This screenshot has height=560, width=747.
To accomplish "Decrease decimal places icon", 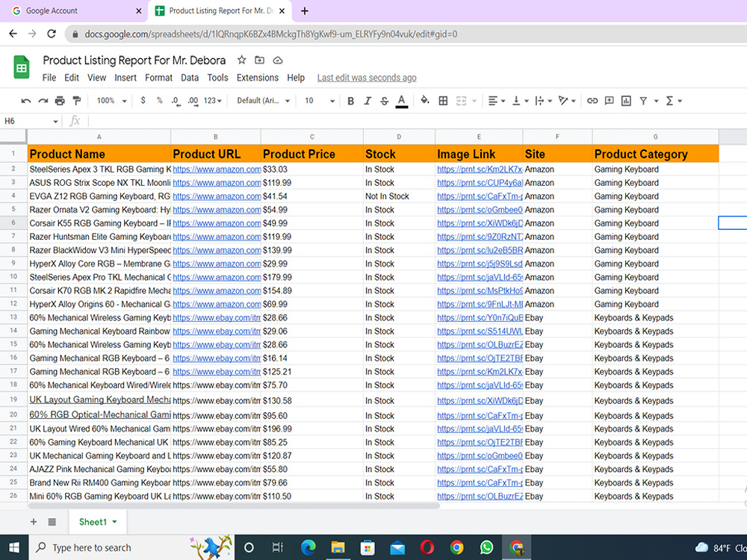I will coord(176,101).
